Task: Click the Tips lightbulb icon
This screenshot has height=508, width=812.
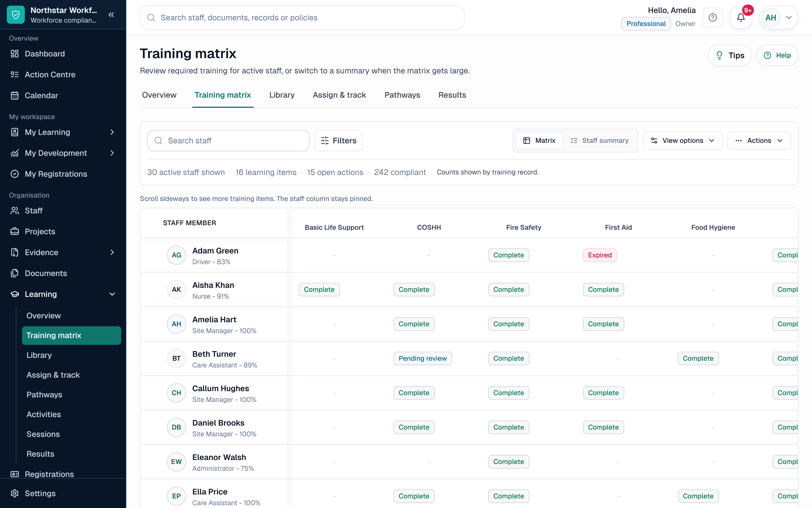Action: point(719,55)
